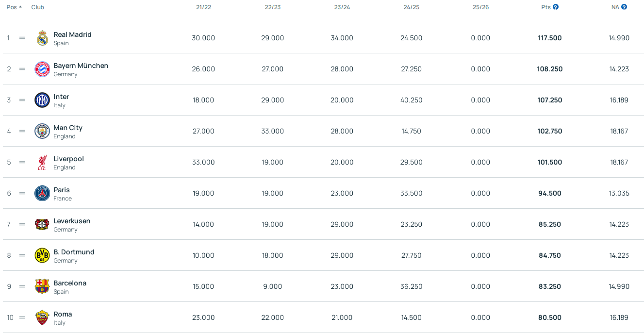Click the B. Dortmund logo
This screenshot has width=644, height=333.
[42, 255]
